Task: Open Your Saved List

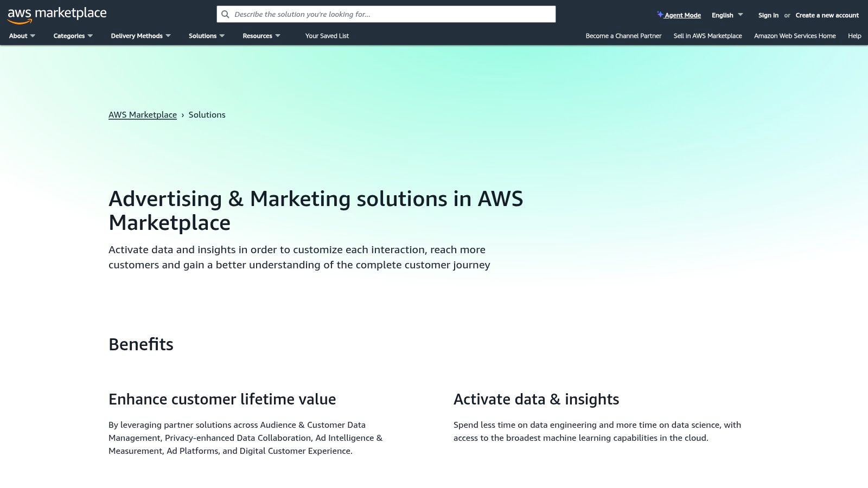Action: pyautogui.click(x=327, y=36)
